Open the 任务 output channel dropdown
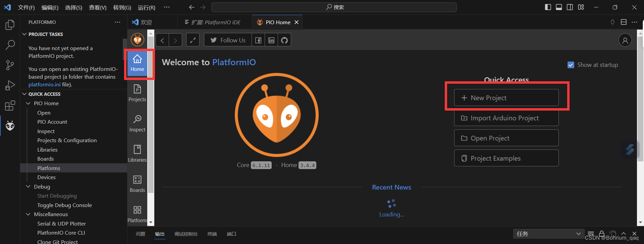 (549, 234)
